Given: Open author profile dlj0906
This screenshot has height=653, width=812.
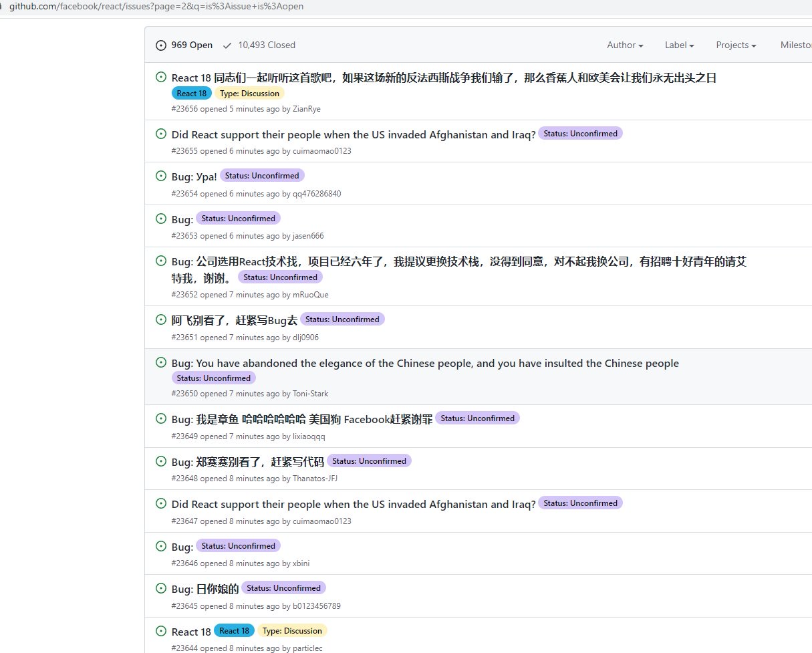Looking at the screenshot, I should coord(305,338).
